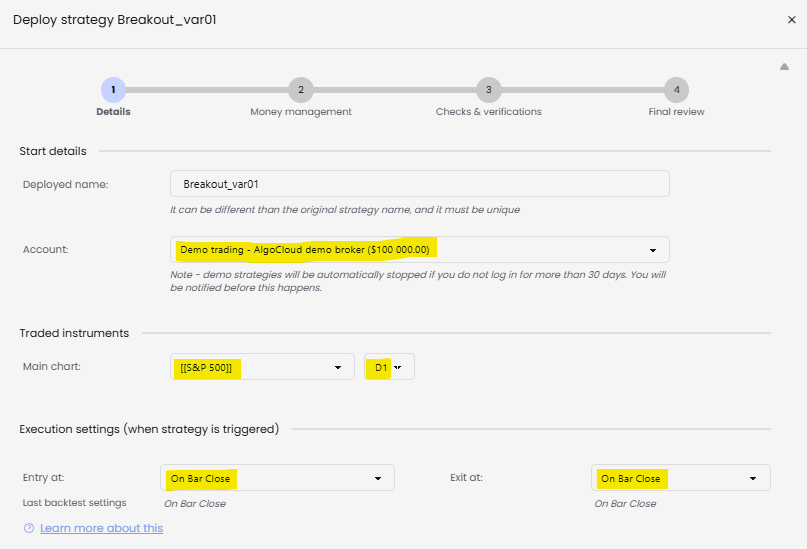Go to step 2 circle
Screen dimensions: 807x549
301,90
